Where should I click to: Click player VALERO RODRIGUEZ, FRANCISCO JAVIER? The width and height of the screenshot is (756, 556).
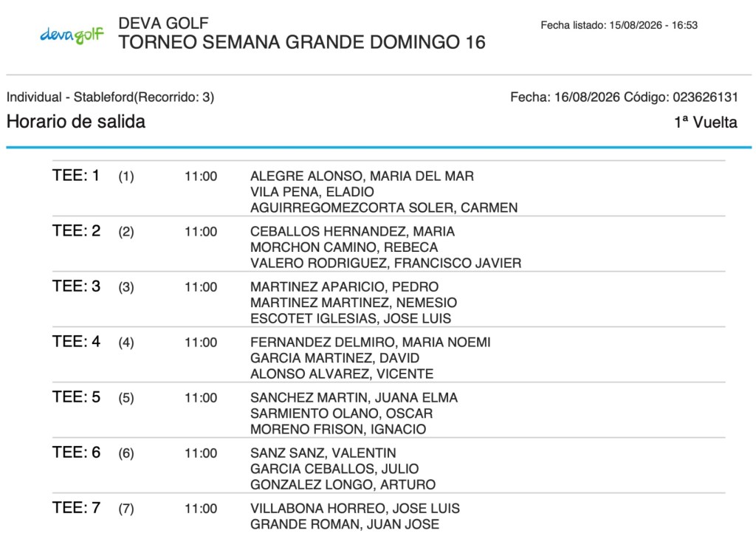[x=385, y=264]
